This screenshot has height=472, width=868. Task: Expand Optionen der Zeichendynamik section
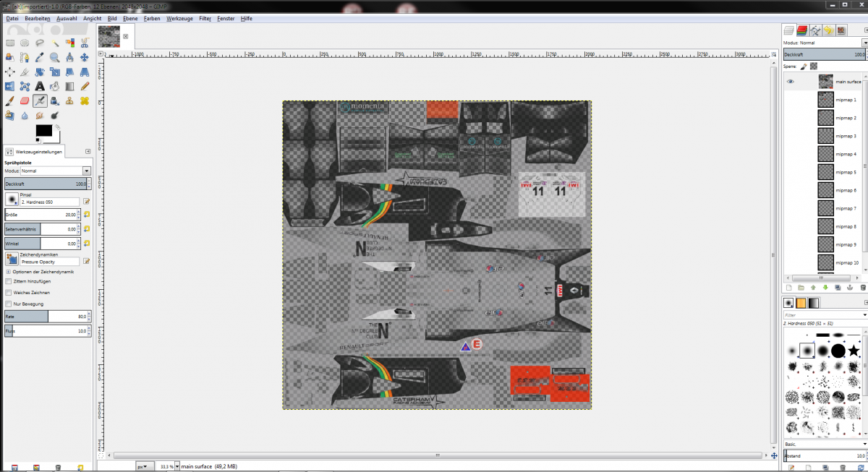pyautogui.click(x=8, y=272)
